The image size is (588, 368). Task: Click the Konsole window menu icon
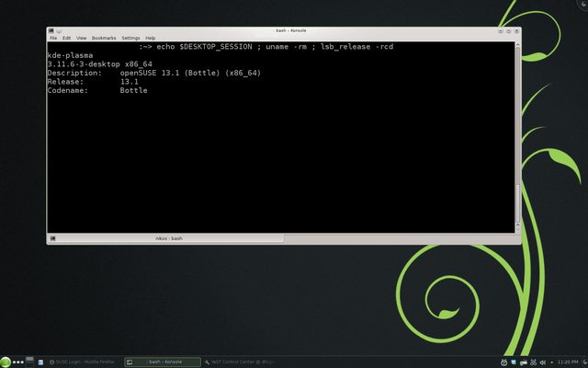coord(52,30)
